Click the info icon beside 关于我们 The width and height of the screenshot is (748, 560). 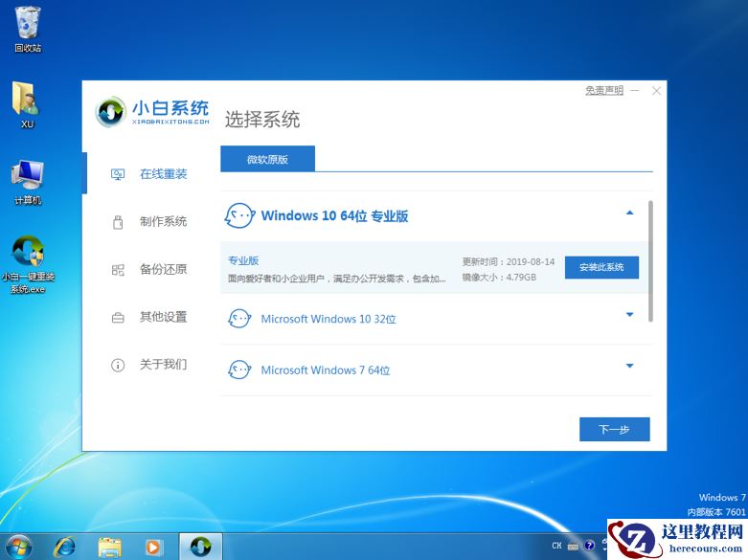(x=118, y=365)
